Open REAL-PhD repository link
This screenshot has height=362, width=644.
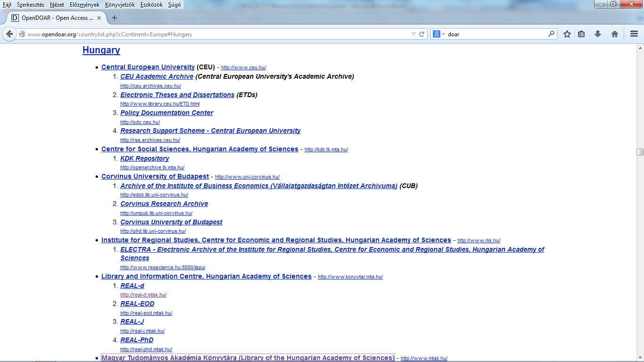point(137,340)
